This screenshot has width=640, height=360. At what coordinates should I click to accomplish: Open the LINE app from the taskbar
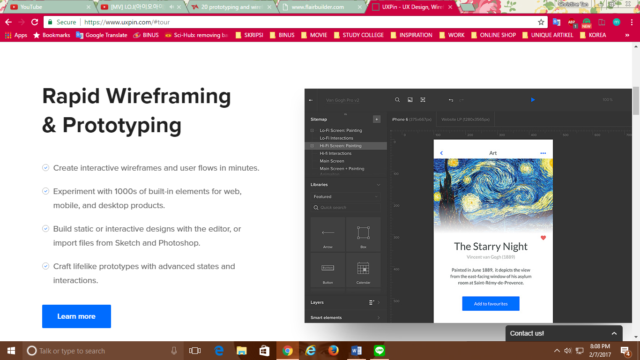pos(379,351)
